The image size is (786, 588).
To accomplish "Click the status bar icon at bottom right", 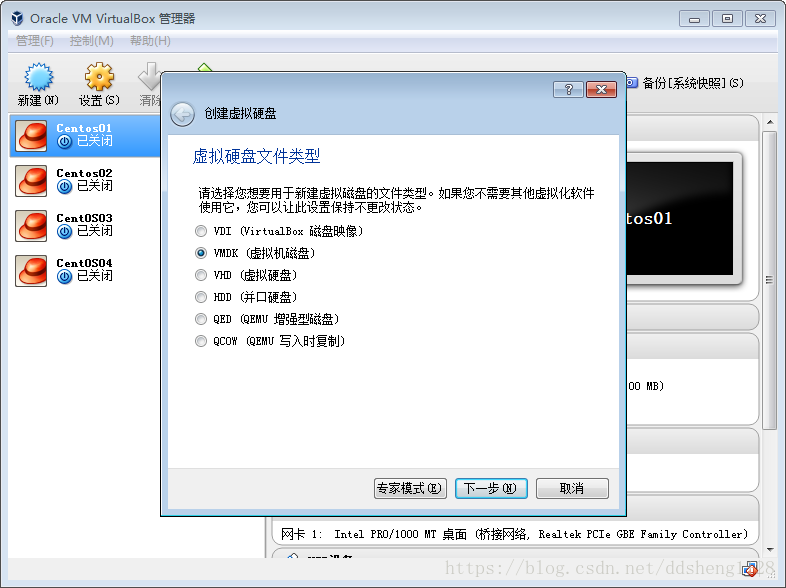I will tap(750, 569).
